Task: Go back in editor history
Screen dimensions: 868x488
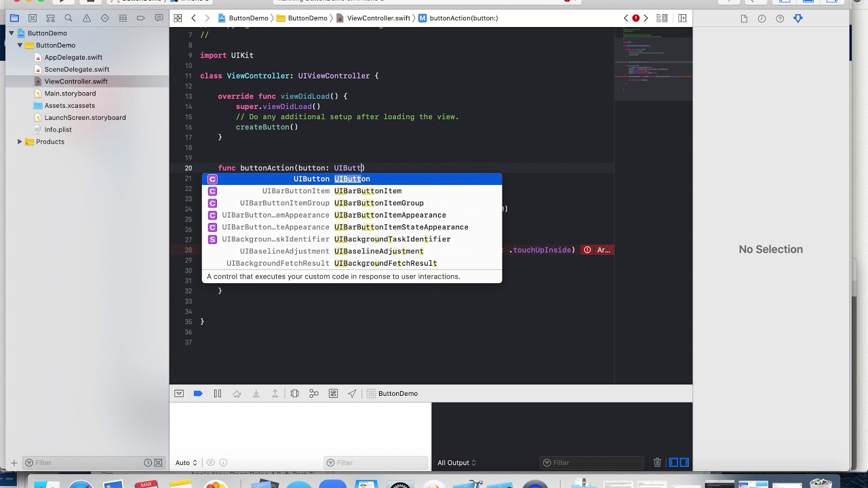Action: tap(193, 18)
